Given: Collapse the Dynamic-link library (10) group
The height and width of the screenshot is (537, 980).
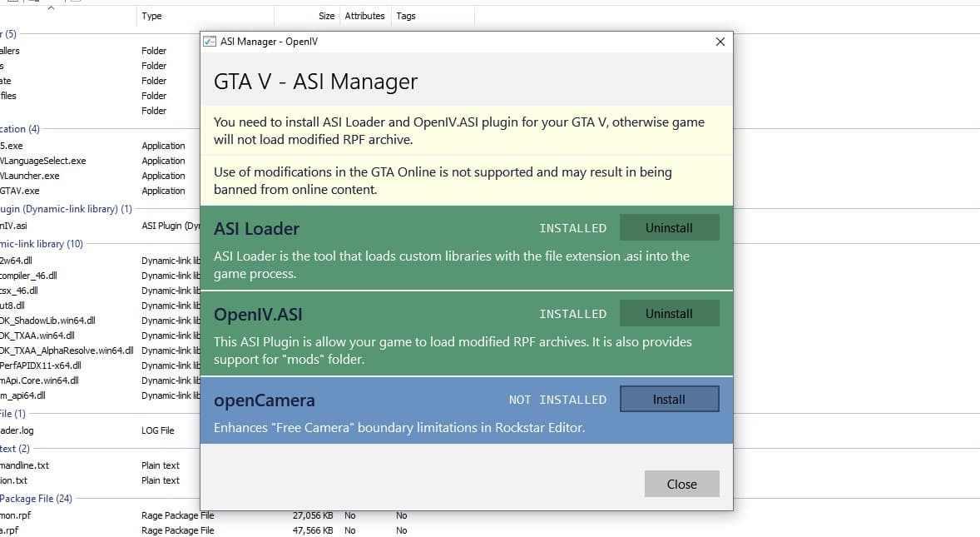Looking at the screenshot, I should pyautogui.click(x=42, y=244).
